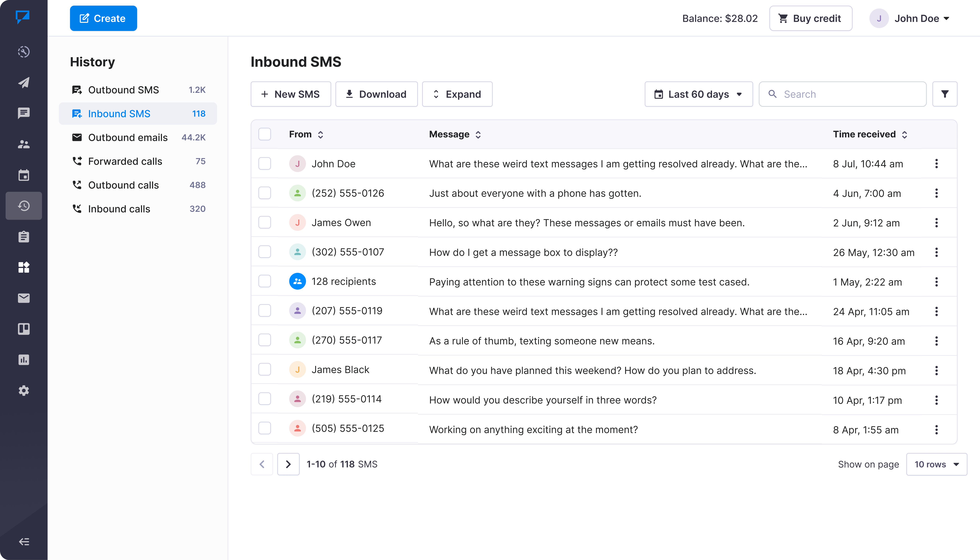
Task: Check the James Black row checkbox
Action: [265, 370]
